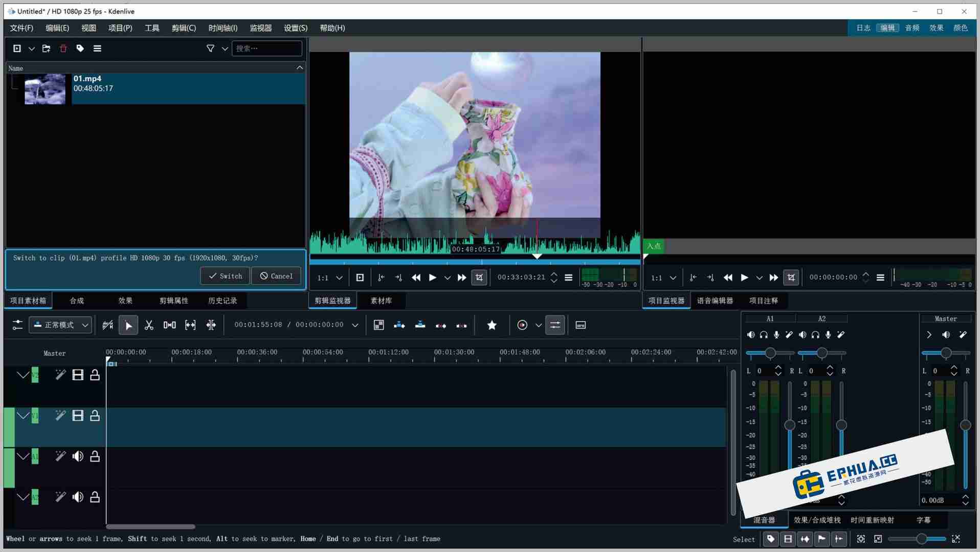Click the 01.mp4 clip thumbnail
Image resolution: width=980 pixels, height=552 pixels.
(44, 89)
